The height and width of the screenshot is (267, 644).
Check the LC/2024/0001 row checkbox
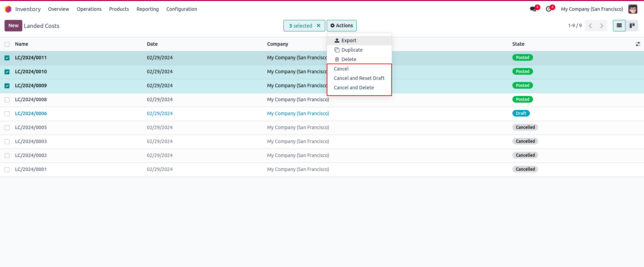7,170
